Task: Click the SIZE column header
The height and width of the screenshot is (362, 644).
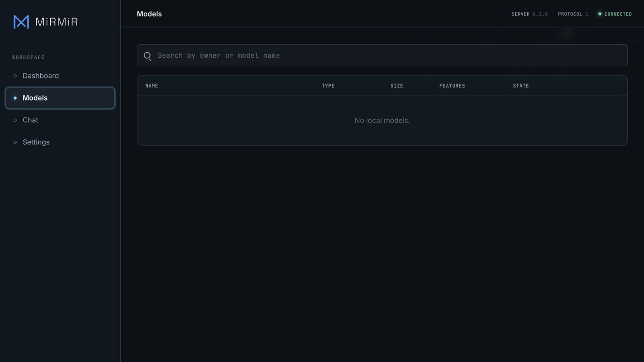Action: [396, 86]
